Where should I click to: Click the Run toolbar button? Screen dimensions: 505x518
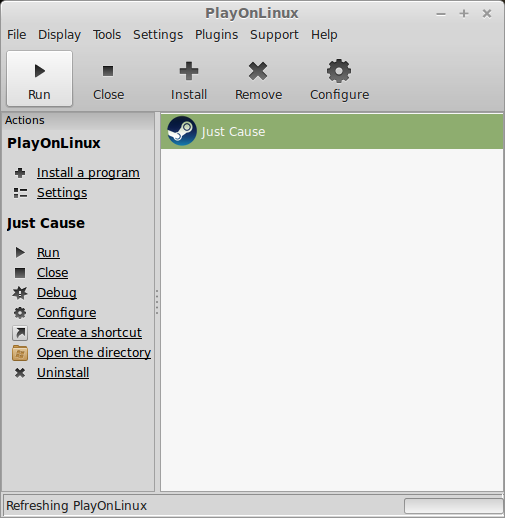39,79
